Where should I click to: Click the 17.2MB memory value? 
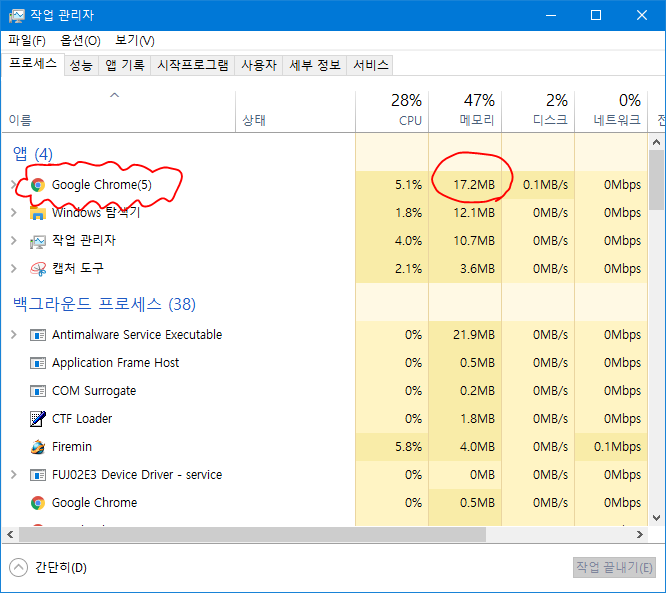[x=474, y=185]
